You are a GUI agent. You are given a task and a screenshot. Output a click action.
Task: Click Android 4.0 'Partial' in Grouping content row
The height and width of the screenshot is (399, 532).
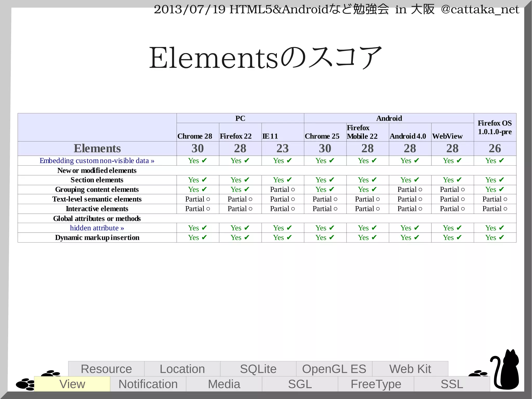410,189
